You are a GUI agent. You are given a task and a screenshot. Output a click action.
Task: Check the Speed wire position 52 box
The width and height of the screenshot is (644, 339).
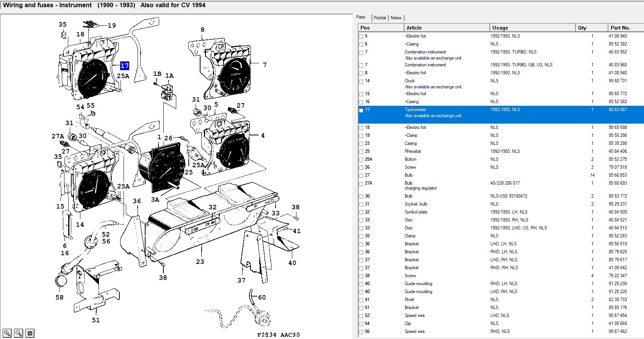pyautogui.click(x=361, y=316)
